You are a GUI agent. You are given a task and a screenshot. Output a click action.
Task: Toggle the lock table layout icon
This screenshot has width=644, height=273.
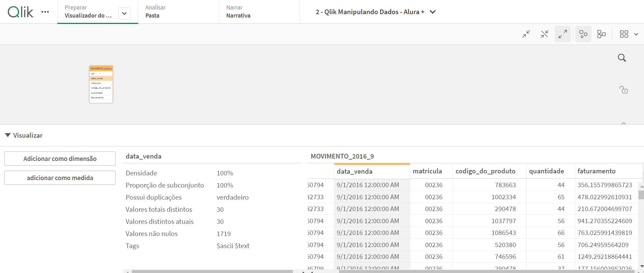point(623,90)
